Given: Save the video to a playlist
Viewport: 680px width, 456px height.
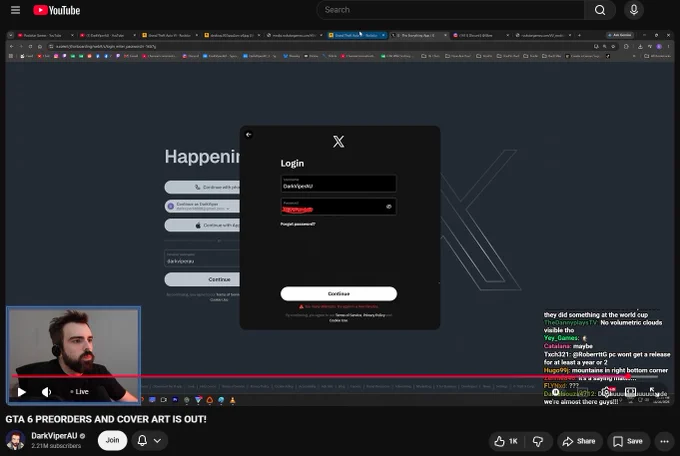Looking at the screenshot, I should coord(628,441).
